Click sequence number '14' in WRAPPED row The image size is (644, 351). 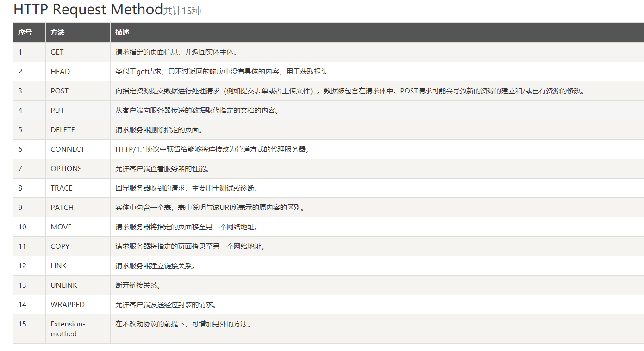(22, 305)
